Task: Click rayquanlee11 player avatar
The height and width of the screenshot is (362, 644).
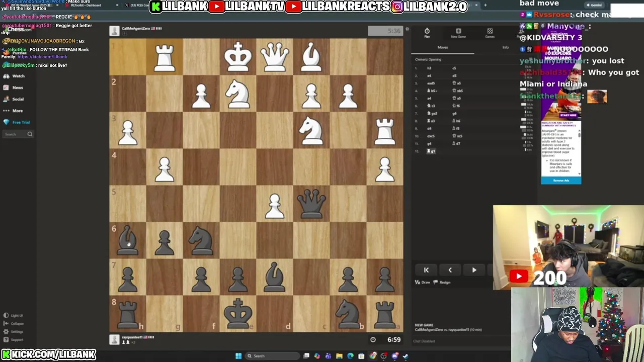Action: [x=115, y=339]
